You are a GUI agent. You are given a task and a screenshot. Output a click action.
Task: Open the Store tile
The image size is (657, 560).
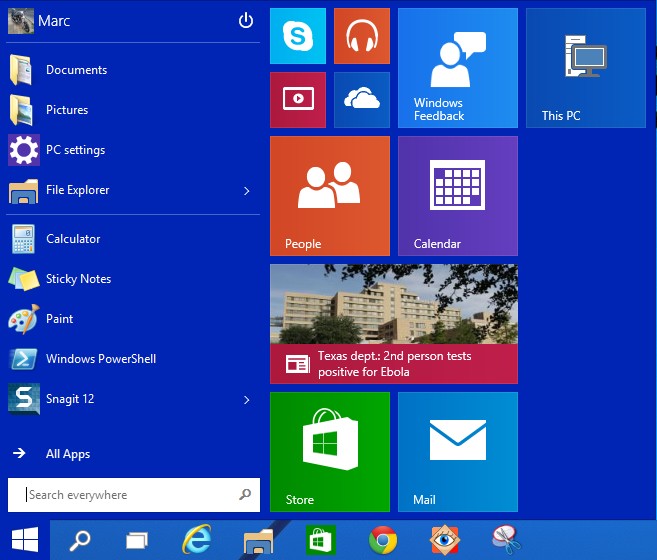pyautogui.click(x=330, y=452)
